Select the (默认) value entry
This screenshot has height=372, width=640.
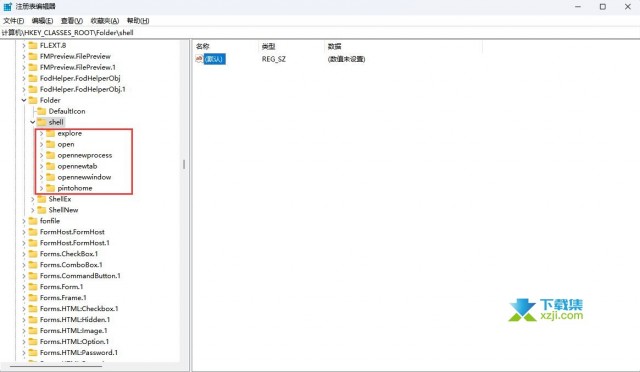(x=214, y=59)
